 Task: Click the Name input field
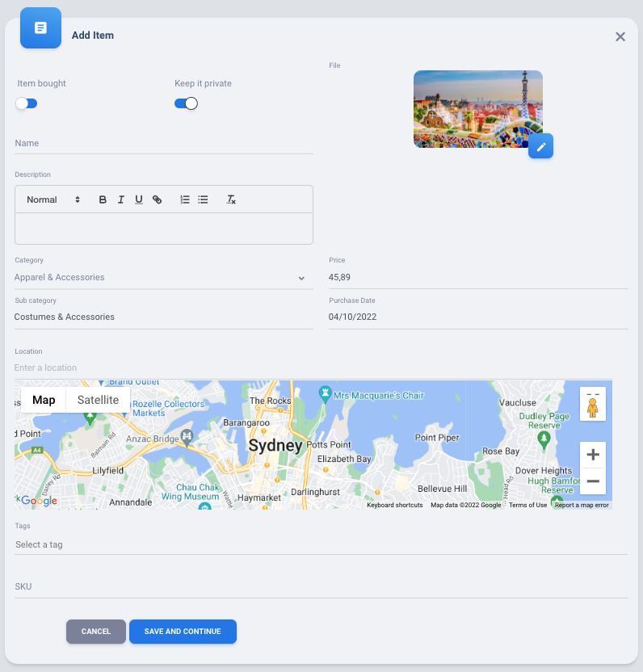click(163, 143)
